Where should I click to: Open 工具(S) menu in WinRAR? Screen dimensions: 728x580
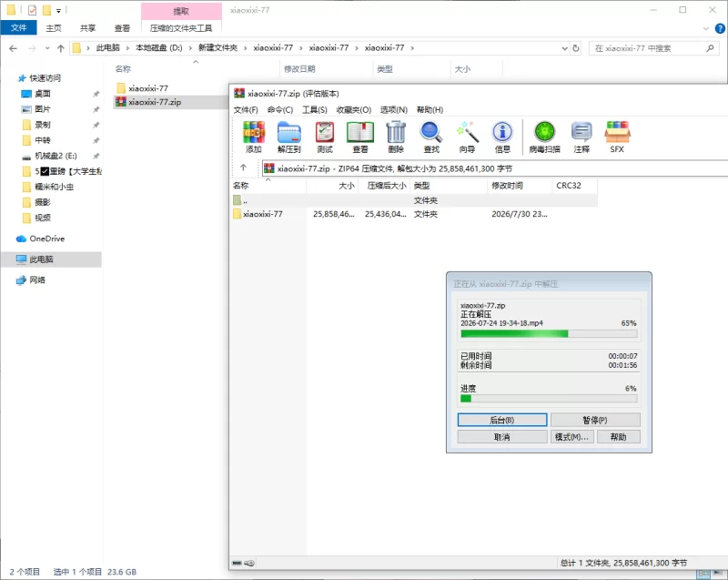pos(315,110)
